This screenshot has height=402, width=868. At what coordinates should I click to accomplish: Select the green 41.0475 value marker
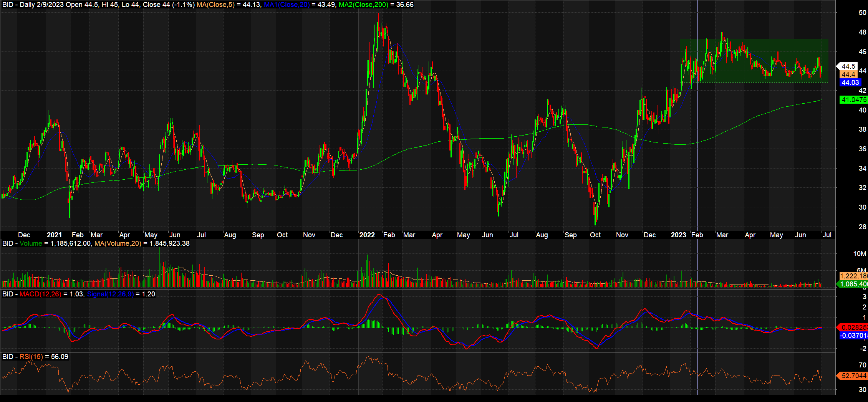[853, 100]
